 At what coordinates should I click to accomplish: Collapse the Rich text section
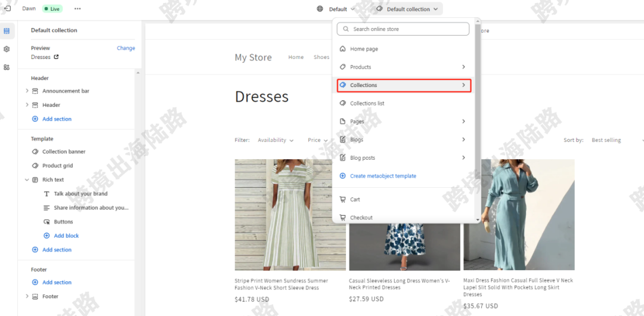27,180
